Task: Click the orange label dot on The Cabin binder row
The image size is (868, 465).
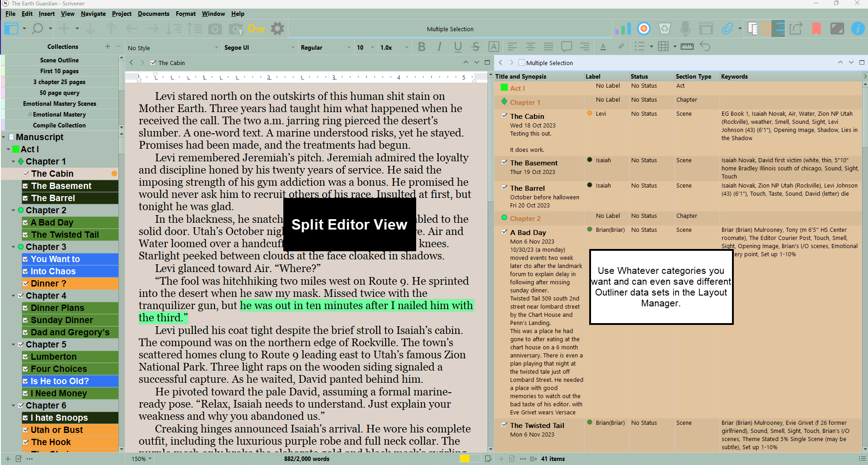Action: click(114, 174)
